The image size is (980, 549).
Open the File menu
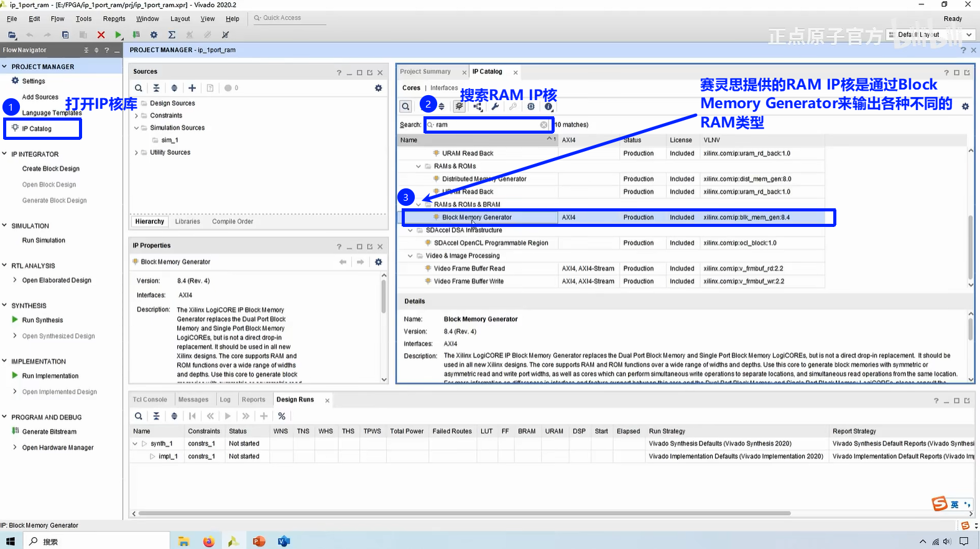pos(12,19)
